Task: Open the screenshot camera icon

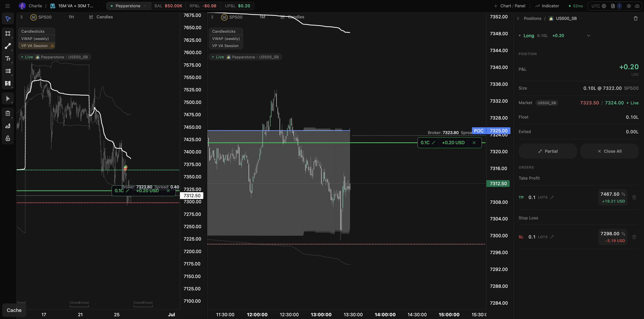Action: (x=637, y=6)
